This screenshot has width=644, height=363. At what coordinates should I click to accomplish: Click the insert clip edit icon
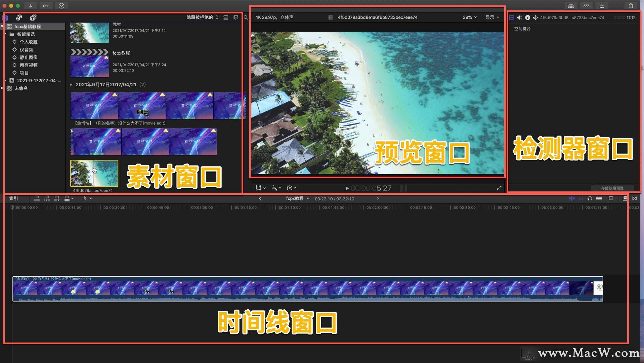coord(47,198)
